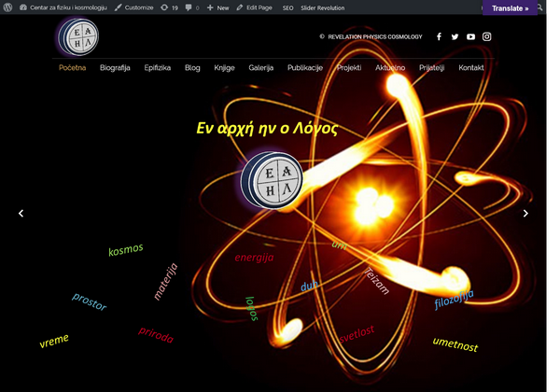The width and height of the screenshot is (560, 392).
Task: Open the Translate dropdown button
Action: (x=510, y=7)
